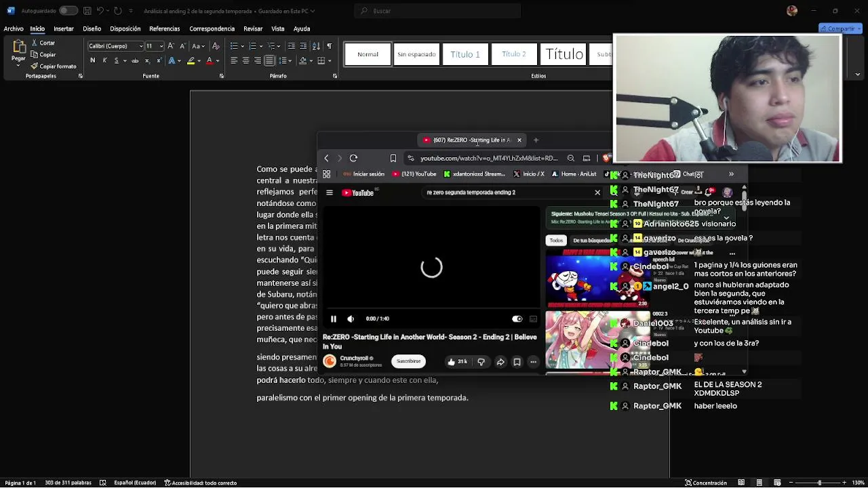Click the Save icon in Word title bar
The width and height of the screenshot is (868, 488).
pyautogui.click(x=87, y=11)
